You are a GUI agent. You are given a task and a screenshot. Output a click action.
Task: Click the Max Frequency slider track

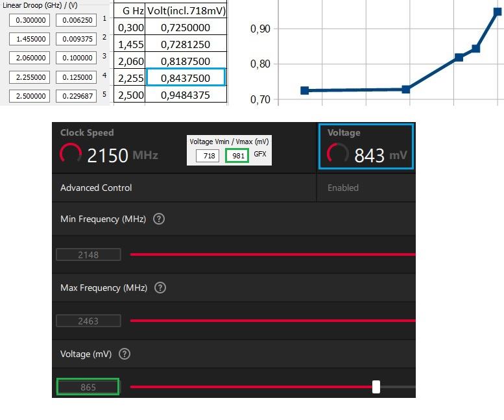tap(272, 321)
